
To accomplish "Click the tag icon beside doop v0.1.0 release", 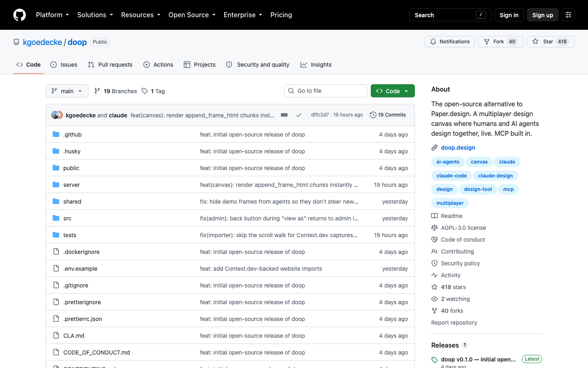I will tap(434, 360).
